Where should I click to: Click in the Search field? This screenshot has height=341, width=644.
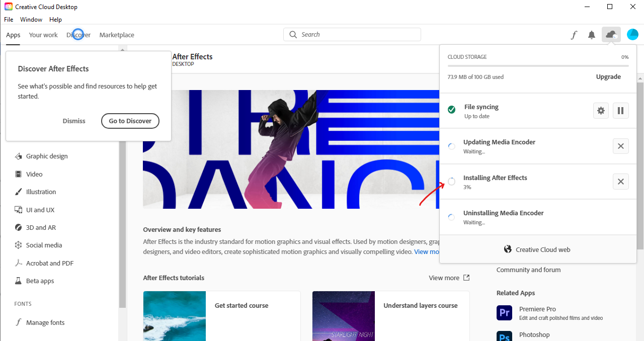(352, 35)
